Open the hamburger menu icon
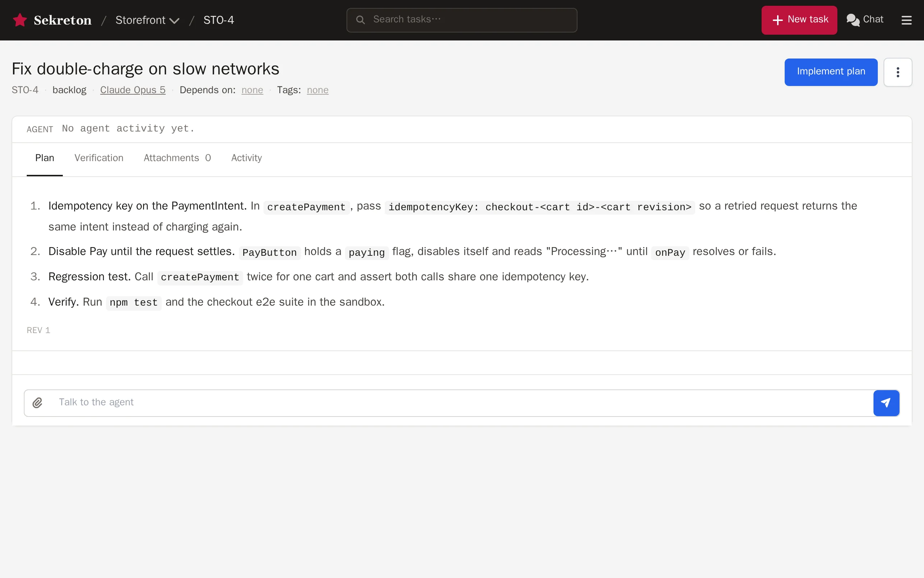The width and height of the screenshot is (924, 578). 906,20
